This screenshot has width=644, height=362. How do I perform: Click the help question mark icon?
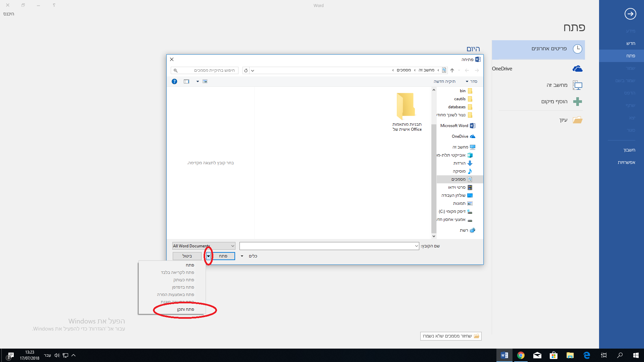tap(174, 81)
